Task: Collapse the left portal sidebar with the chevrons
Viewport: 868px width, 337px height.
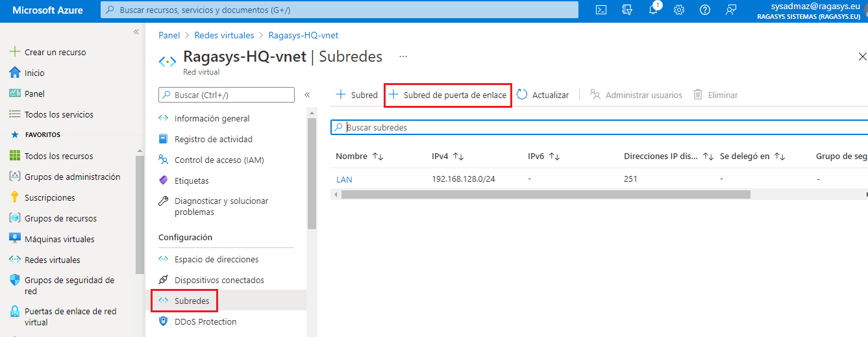Action: (136, 32)
